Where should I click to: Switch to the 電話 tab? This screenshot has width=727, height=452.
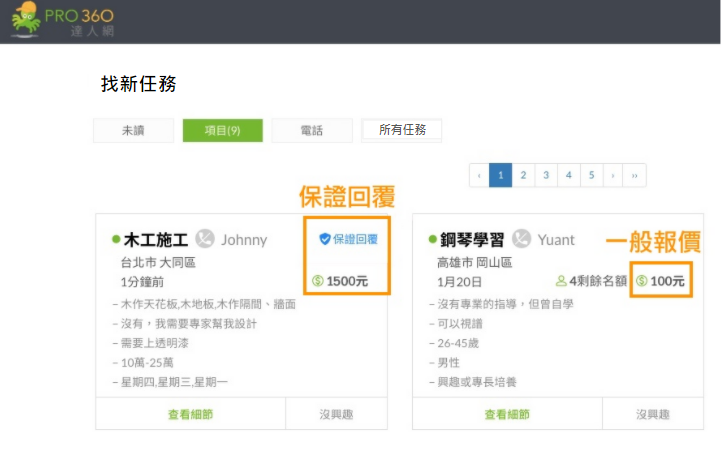tap(312, 130)
